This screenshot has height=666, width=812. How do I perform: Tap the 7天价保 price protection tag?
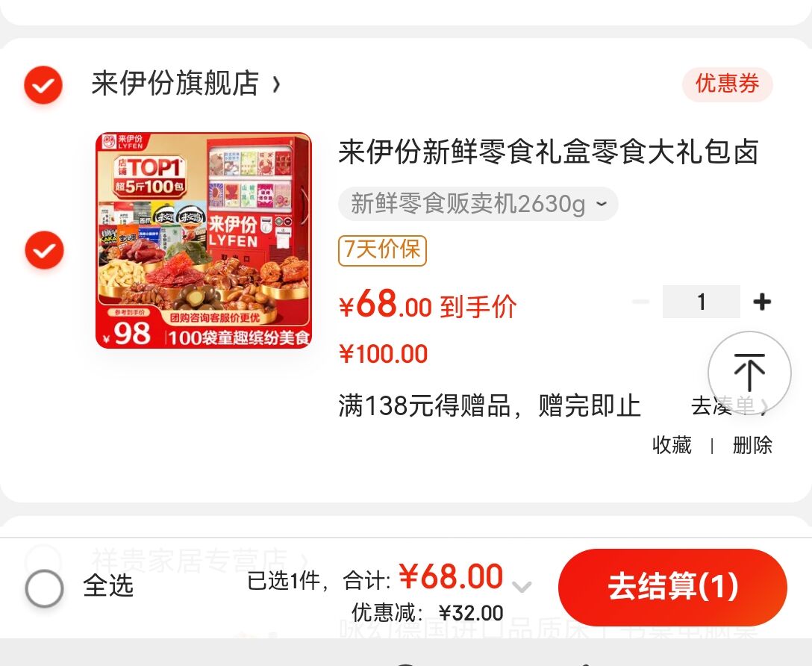click(382, 251)
